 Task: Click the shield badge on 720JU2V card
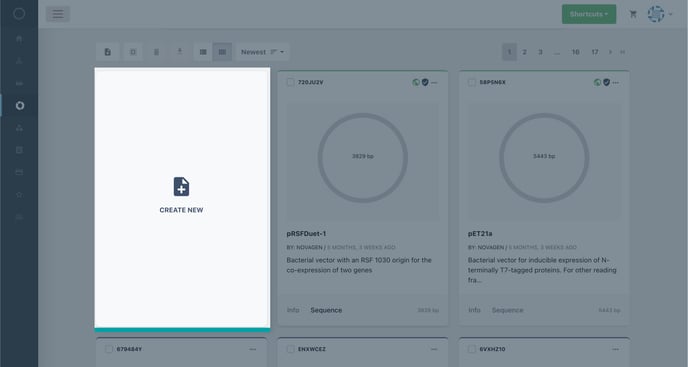coord(425,82)
